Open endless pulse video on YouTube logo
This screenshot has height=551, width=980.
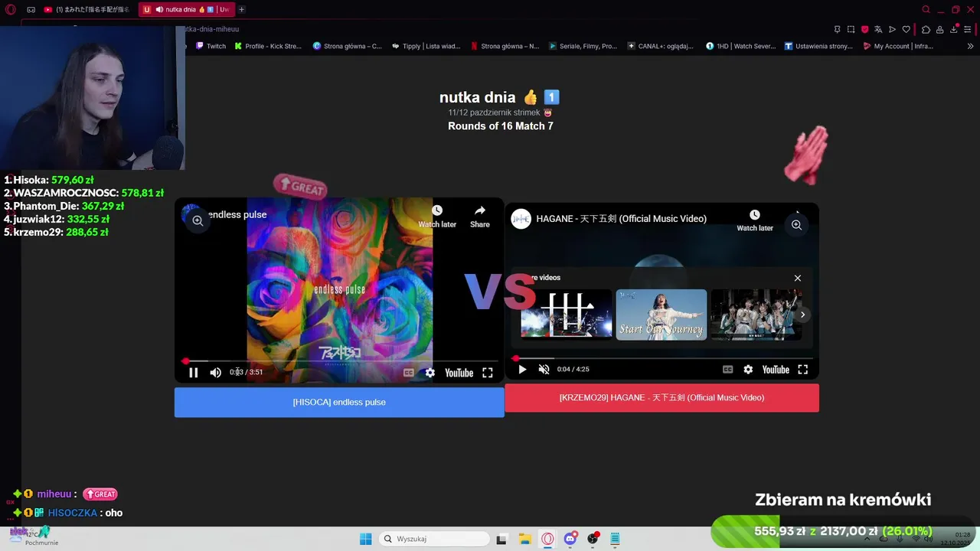pyautogui.click(x=459, y=373)
